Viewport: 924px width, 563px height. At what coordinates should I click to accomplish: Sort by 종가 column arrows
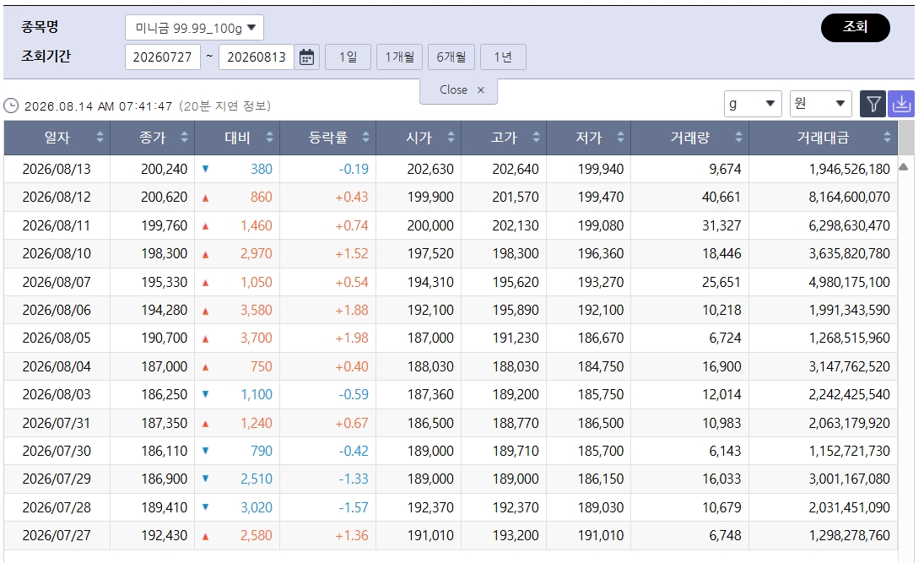(185, 138)
